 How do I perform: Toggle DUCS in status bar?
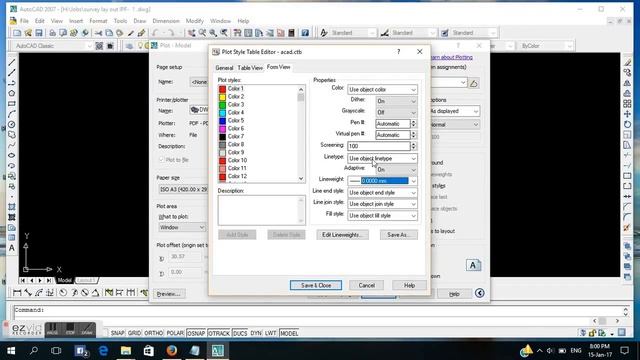pyautogui.click(x=240, y=333)
